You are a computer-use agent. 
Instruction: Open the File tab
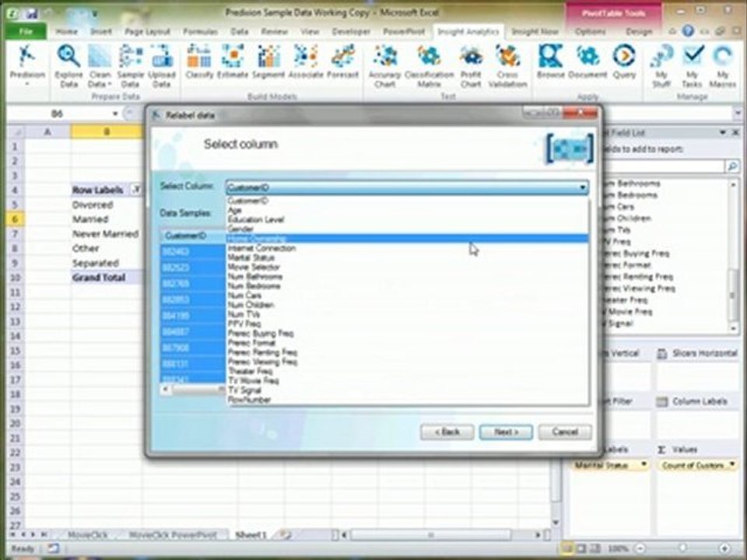(26, 31)
